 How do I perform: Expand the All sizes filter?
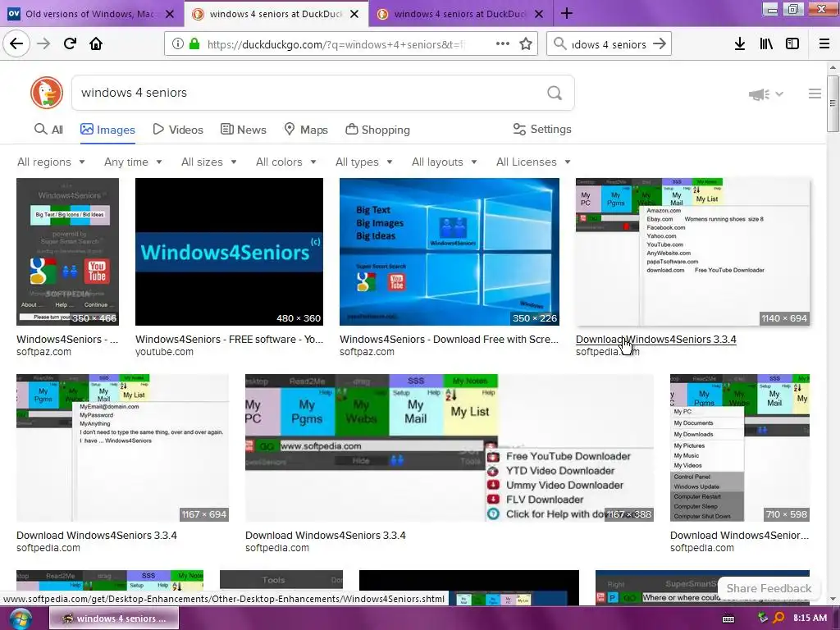pyautogui.click(x=209, y=162)
